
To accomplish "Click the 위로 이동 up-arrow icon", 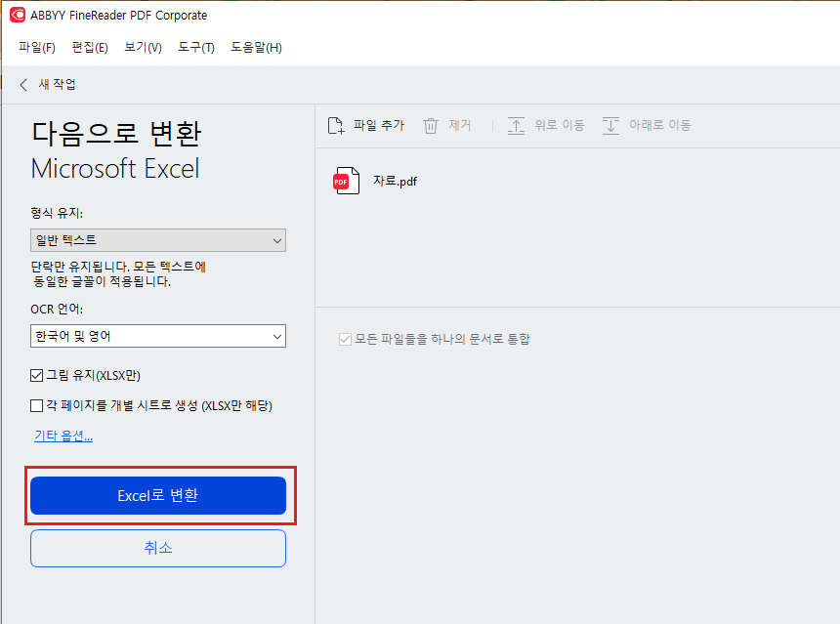I will 516,125.
